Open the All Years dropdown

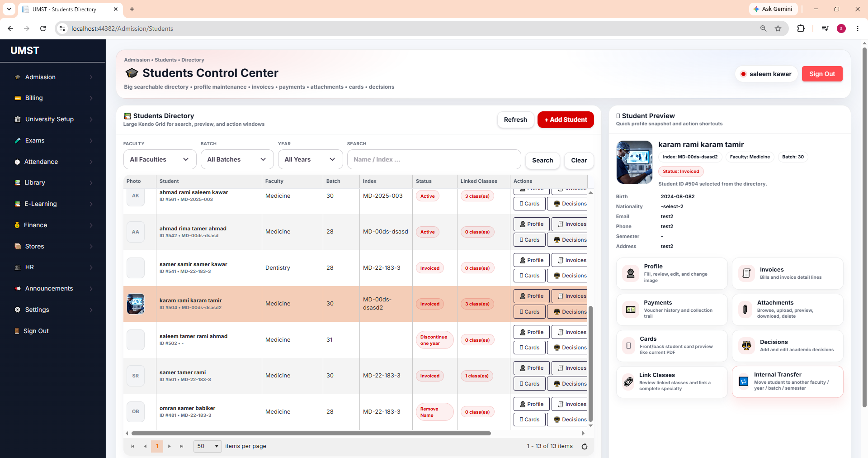point(310,159)
